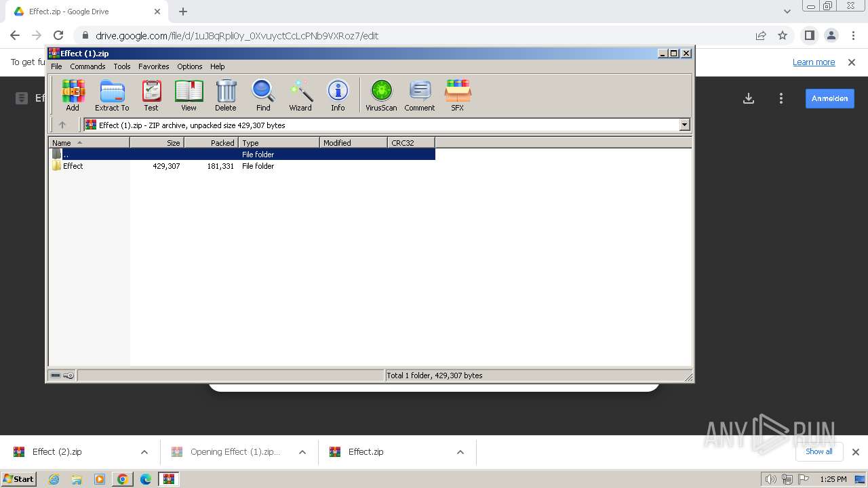Share this page icon in address bar

761,35
